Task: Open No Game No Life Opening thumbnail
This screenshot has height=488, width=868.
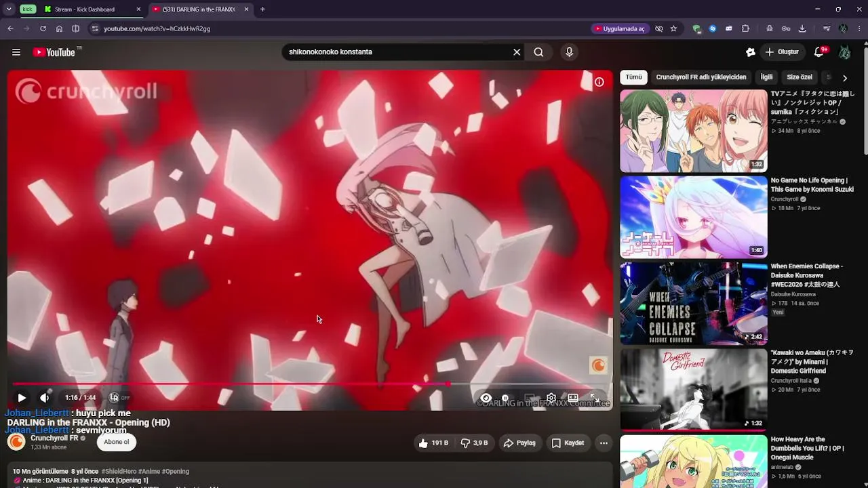Action: [693, 217]
